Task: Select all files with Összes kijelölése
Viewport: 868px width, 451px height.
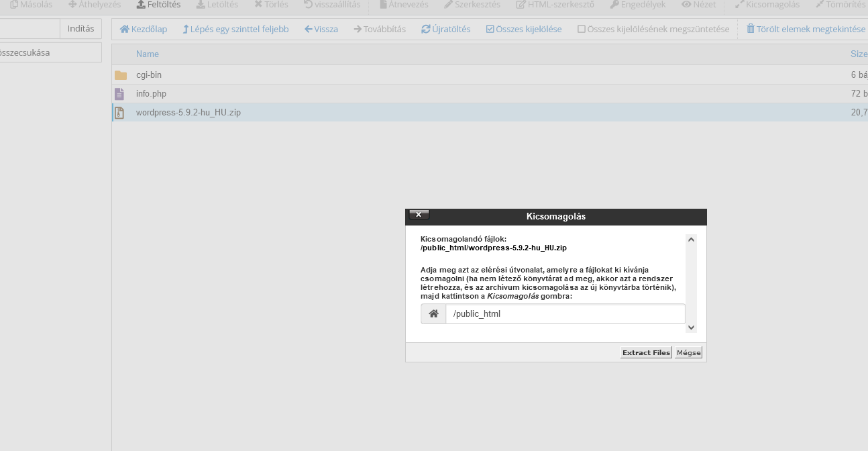Action: click(524, 30)
